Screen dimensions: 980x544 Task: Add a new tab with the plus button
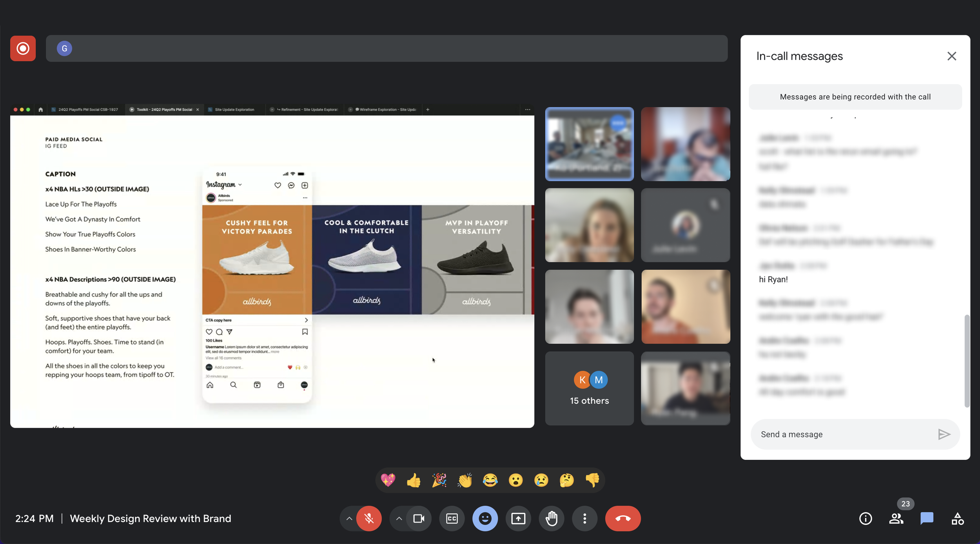(428, 110)
